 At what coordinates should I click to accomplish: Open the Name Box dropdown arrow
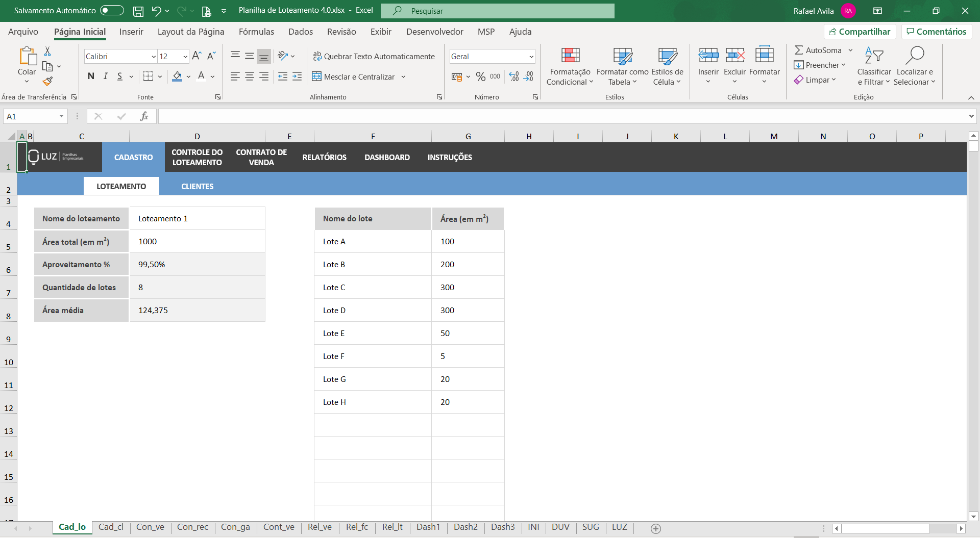(x=61, y=116)
